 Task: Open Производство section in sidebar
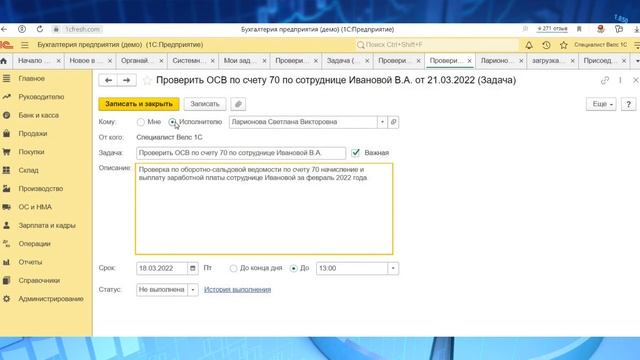(40, 189)
